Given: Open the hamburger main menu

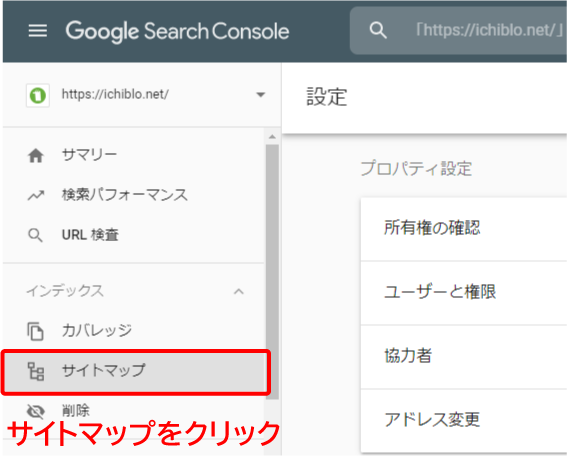Looking at the screenshot, I should coord(38,31).
